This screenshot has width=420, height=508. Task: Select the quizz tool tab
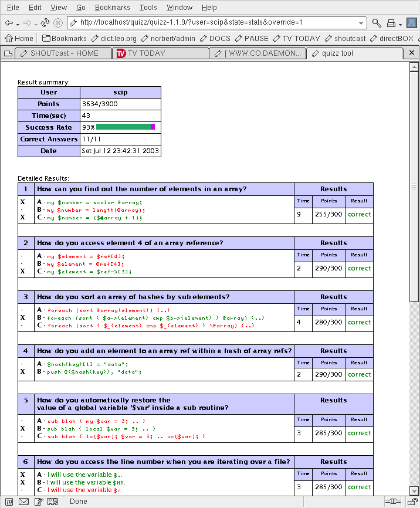pos(355,53)
